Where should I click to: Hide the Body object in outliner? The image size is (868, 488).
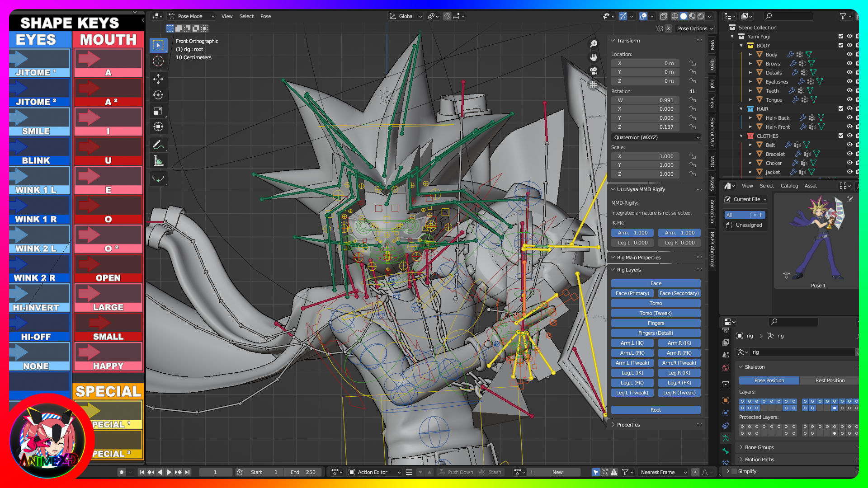point(849,54)
